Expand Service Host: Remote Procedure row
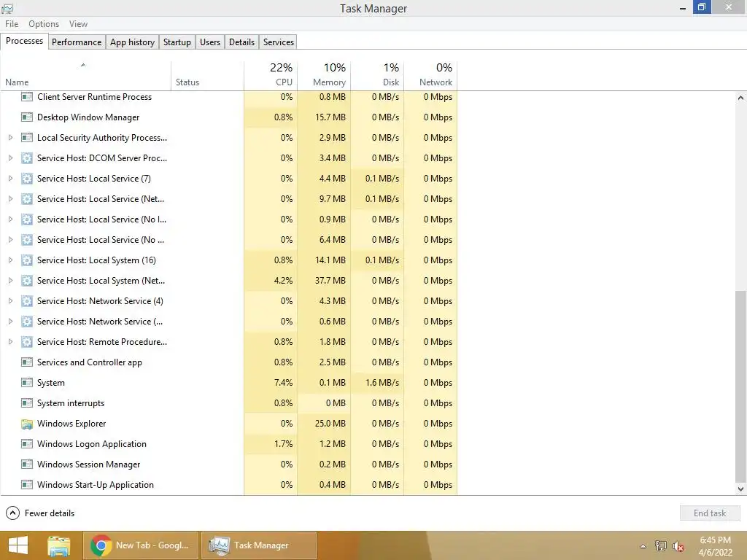747x560 pixels. [10, 342]
